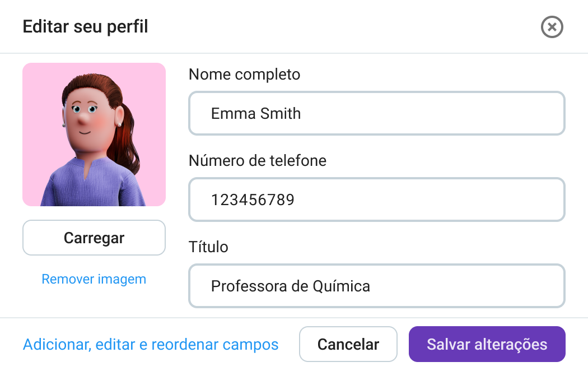The image size is (588, 371).
Task: Click the Nome completo label text
Action: pyautogui.click(x=244, y=75)
